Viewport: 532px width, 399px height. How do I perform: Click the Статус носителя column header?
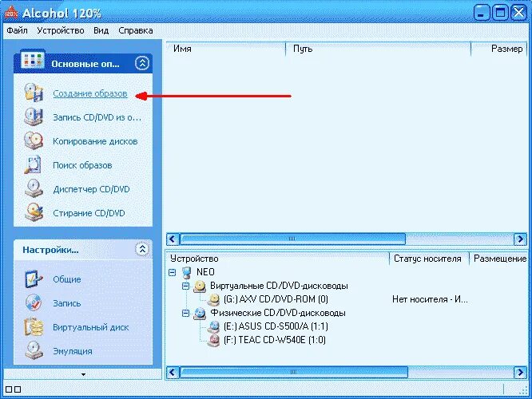click(x=429, y=259)
